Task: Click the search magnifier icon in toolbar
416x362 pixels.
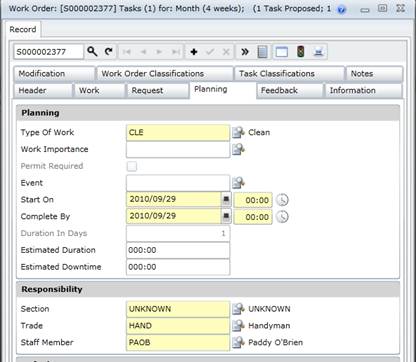Action: [92, 52]
